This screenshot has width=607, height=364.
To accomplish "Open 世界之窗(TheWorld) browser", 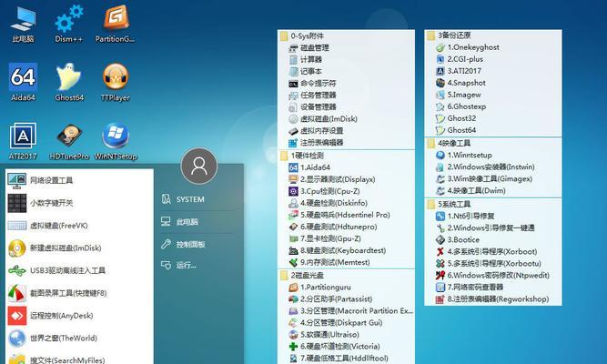I will [79, 338].
